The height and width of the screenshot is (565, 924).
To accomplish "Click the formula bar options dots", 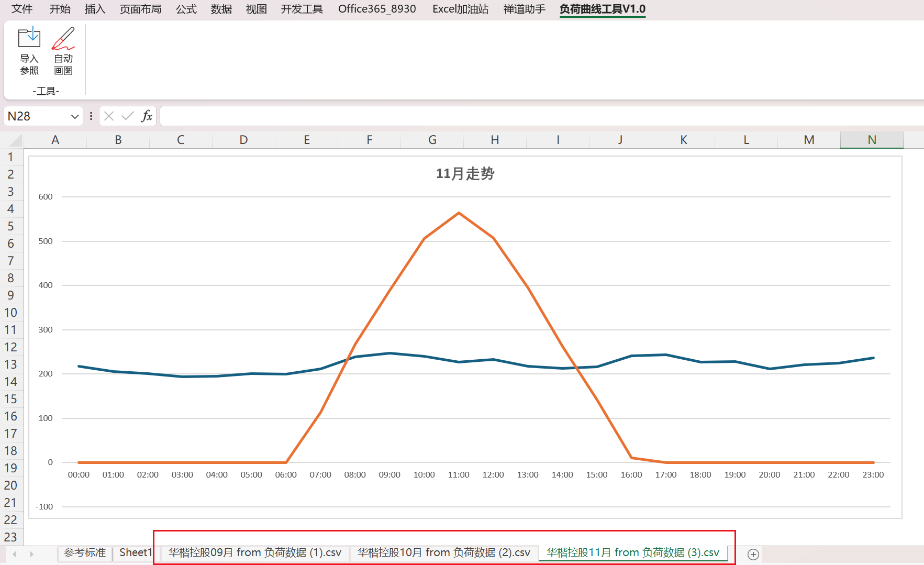I will (x=91, y=116).
